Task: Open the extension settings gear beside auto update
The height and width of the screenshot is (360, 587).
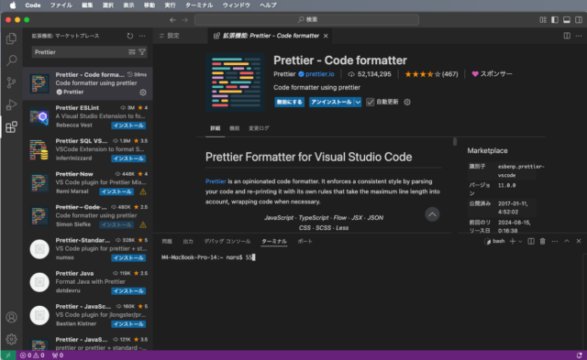Action: point(407,102)
